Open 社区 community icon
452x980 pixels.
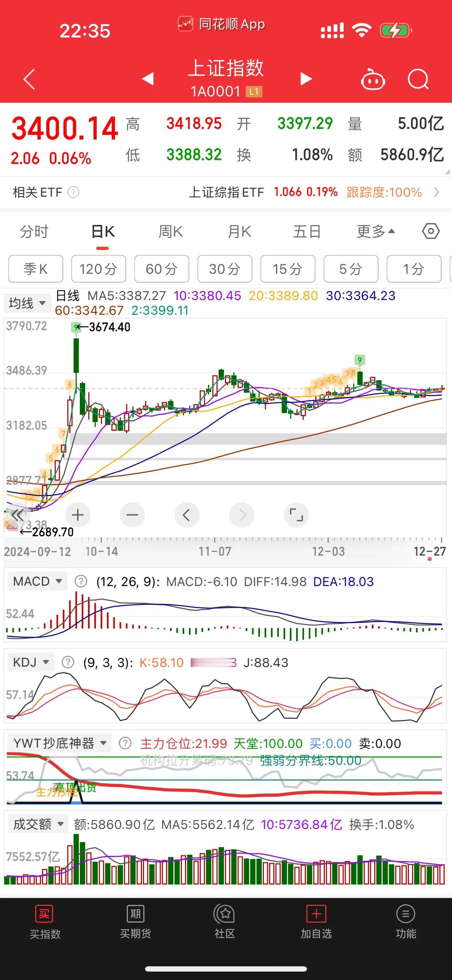225,922
